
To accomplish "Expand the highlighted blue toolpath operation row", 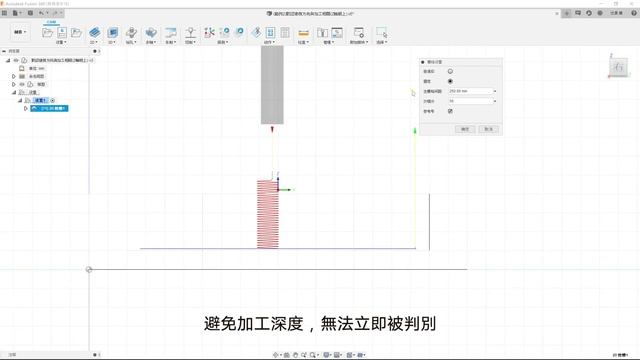I will (x=26, y=108).
